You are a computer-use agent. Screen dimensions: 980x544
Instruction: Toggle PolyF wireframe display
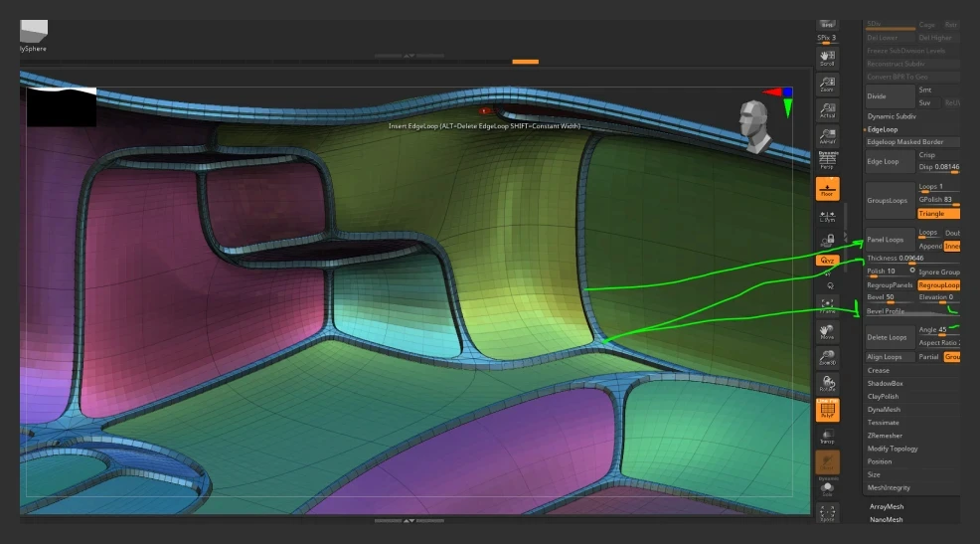827,410
